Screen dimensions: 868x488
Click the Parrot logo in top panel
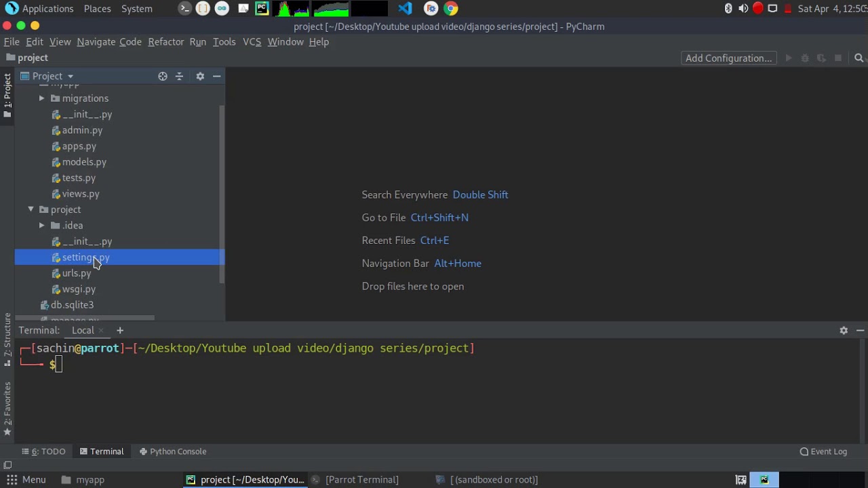click(x=12, y=9)
